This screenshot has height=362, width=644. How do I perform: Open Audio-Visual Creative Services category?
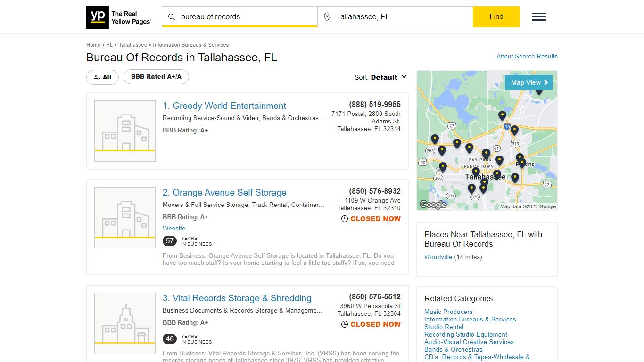pyautogui.click(x=469, y=342)
